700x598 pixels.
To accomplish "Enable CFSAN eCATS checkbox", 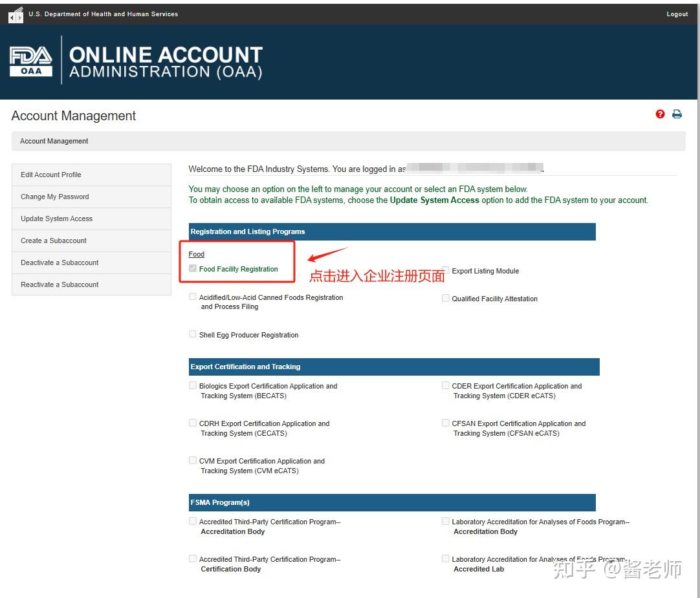I will point(445,422).
